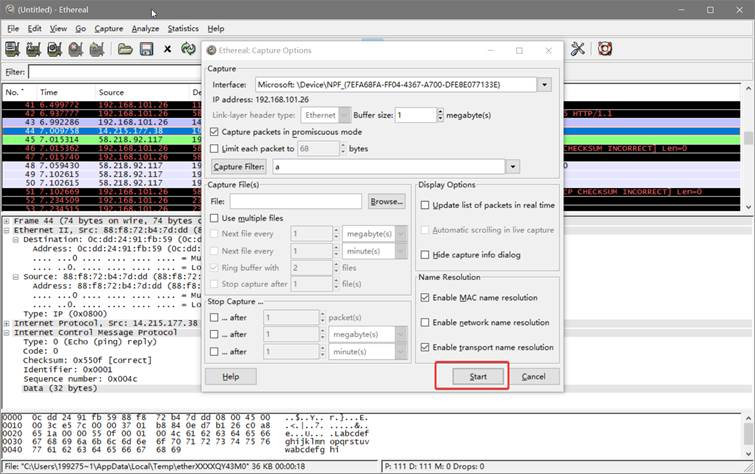Open the Go menu
This screenshot has height=474, width=755.
click(x=80, y=28)
